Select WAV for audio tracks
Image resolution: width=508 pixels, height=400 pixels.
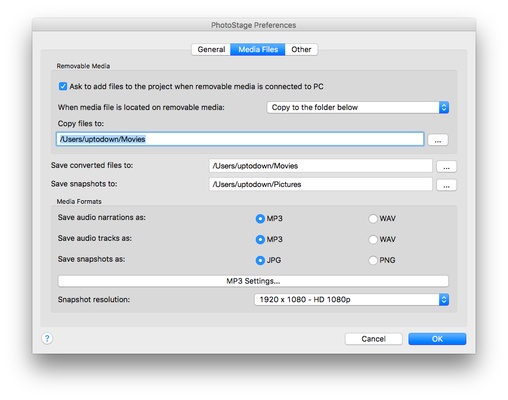pyautogui.click(x=373, y=239)
